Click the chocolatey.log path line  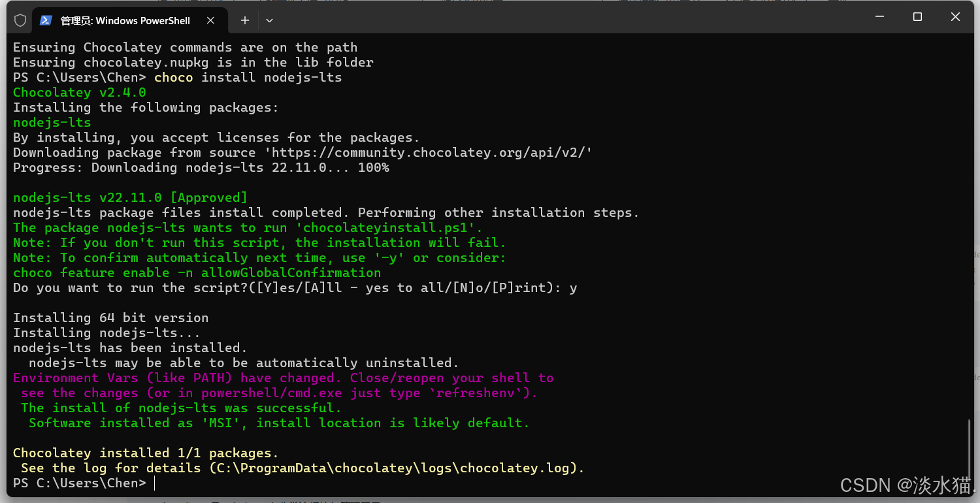click(302, 468)
